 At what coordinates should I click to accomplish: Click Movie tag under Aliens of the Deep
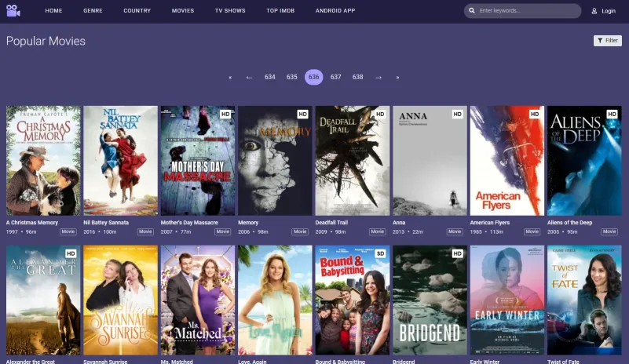[609, 231]
